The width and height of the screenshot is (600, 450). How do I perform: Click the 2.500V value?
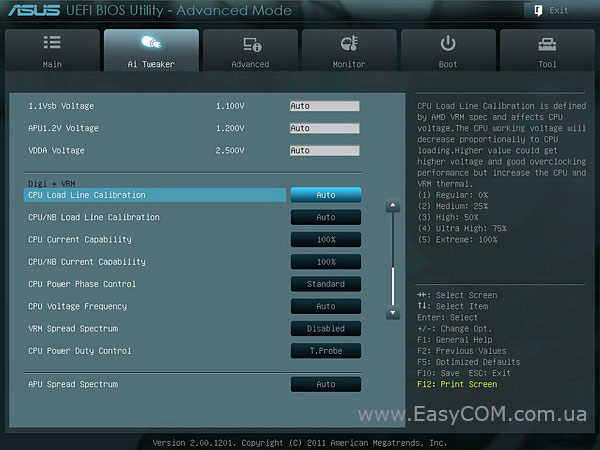(230, 150)
